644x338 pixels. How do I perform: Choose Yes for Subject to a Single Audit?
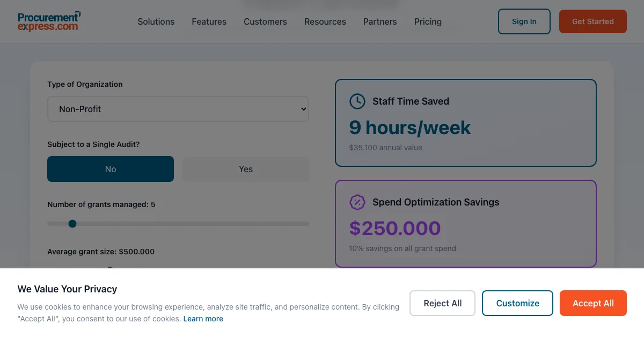pyautogui.click(x=246, y=169)
